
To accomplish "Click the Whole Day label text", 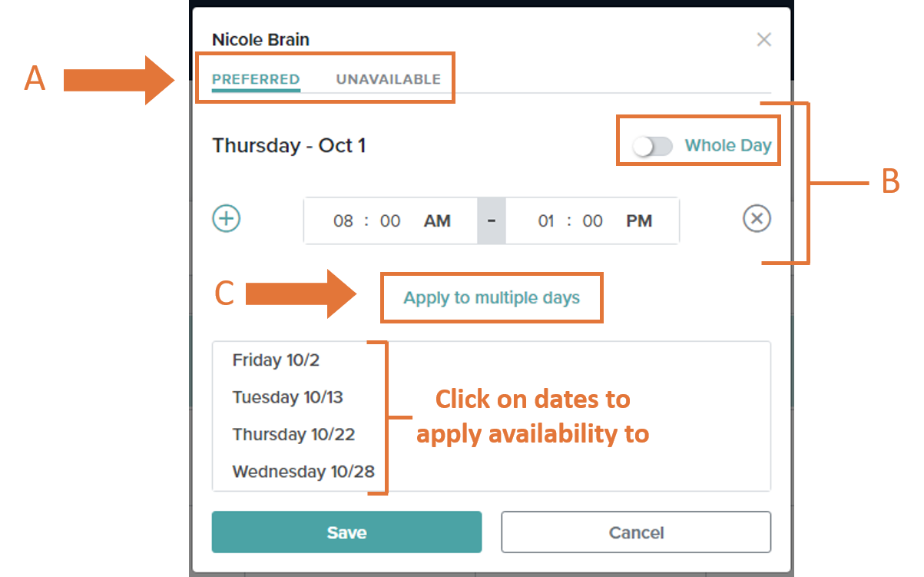I will 728,145.
